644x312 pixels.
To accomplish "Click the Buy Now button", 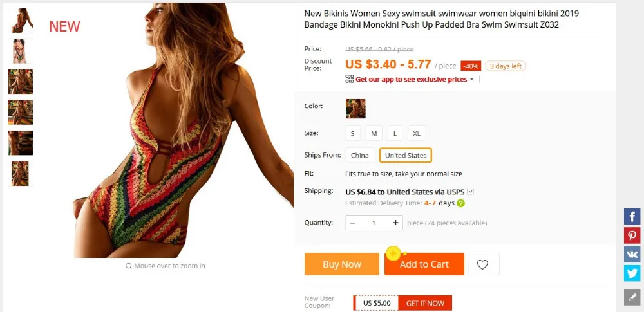I will click(342, 264).
